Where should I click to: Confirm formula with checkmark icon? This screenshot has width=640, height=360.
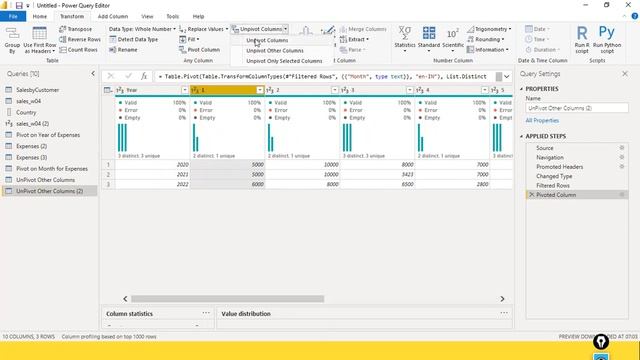tap(128, 76)
